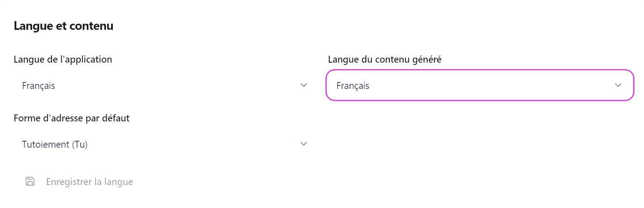The height and width of the screenshot is (208, 644).
Task: Click the chevron in the generated content language field
Action: tap(618, 86)
